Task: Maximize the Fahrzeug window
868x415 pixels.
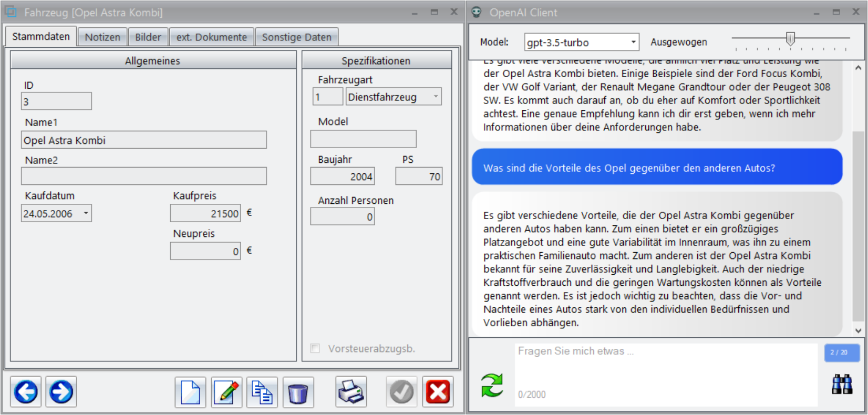Action: coord(434,12)
